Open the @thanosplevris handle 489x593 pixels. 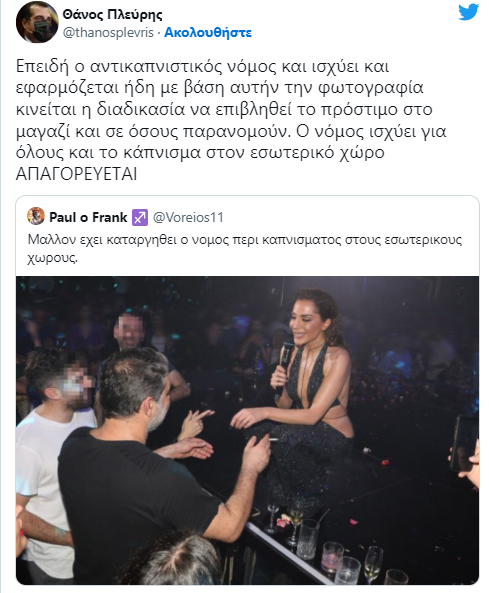(108, 33)
